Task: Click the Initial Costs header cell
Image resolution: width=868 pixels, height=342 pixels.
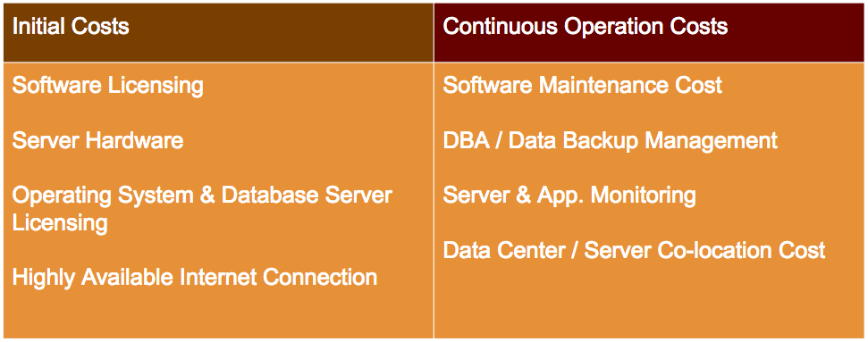Action: pos(218,32)
